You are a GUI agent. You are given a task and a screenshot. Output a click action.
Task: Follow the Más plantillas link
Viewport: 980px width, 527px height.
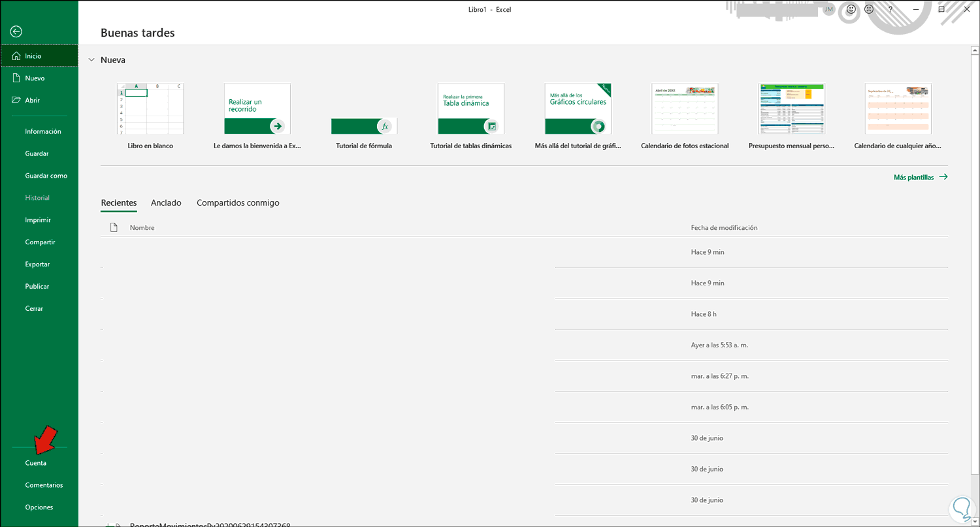click(x=921, y=177)
